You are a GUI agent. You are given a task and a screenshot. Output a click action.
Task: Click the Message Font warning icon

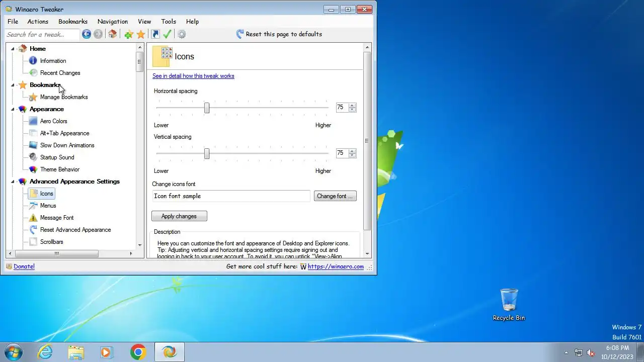point(33,218)
